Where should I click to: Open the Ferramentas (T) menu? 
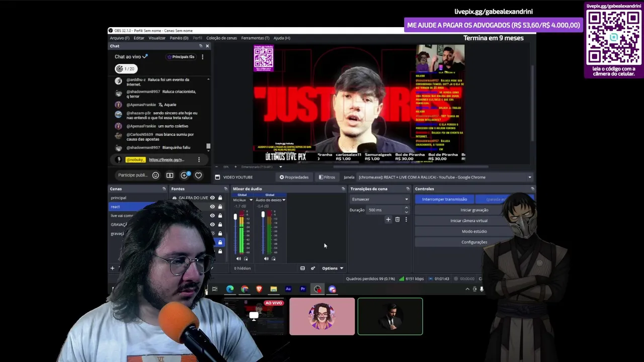[255, 38]
